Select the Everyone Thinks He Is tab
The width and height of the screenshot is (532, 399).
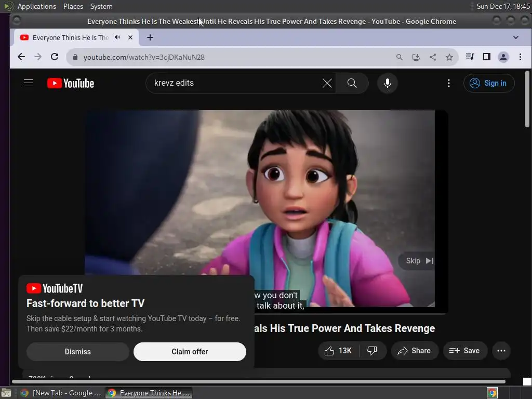(x=70, y=37)
